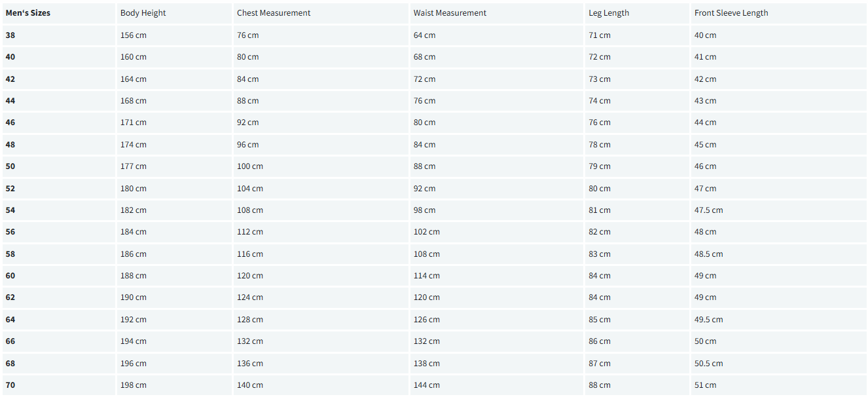Click the Front Sleeve Length header
Viewport: 868px width, 397px height.
(731, 13)
